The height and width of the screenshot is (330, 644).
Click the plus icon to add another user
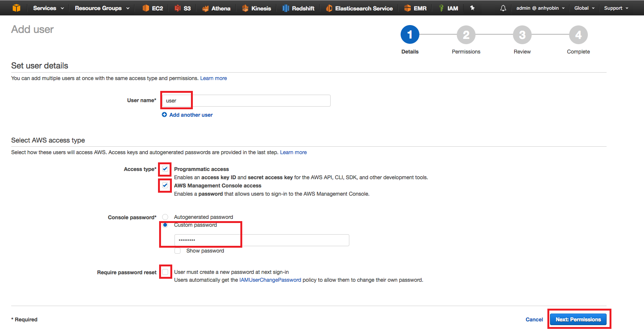click(164, 115)
